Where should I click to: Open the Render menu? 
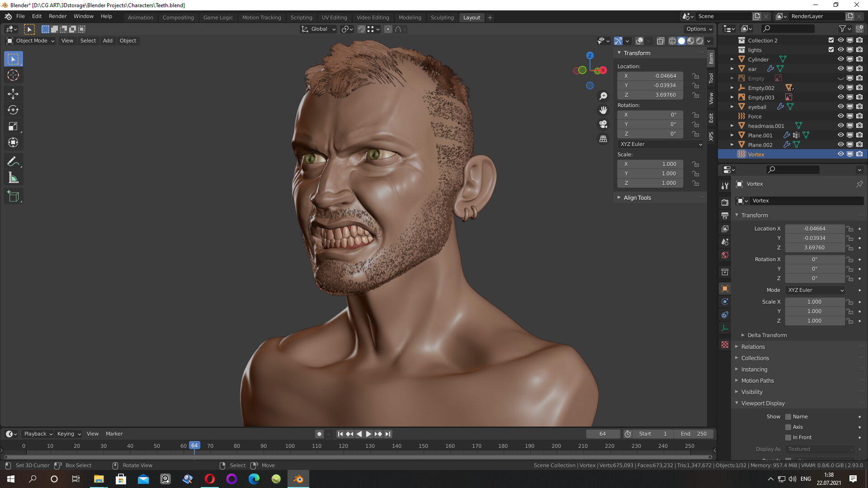pos(57,16)
